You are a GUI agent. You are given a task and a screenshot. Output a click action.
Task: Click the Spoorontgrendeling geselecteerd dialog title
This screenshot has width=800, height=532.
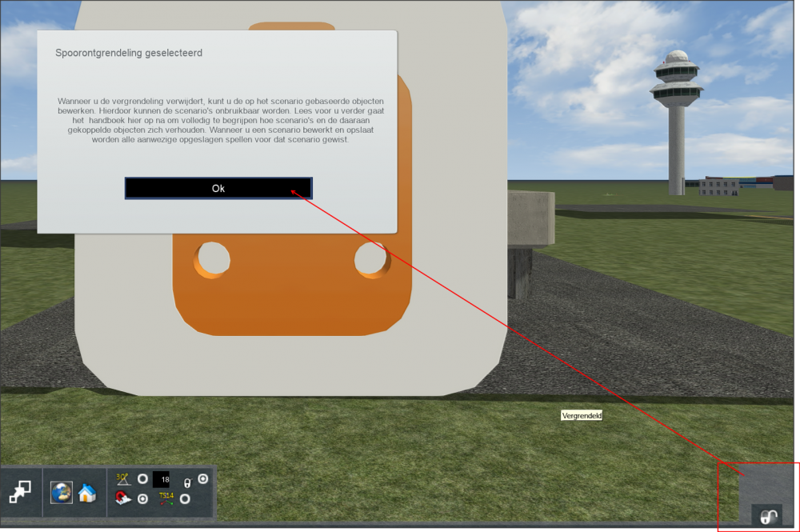point(129,54)
